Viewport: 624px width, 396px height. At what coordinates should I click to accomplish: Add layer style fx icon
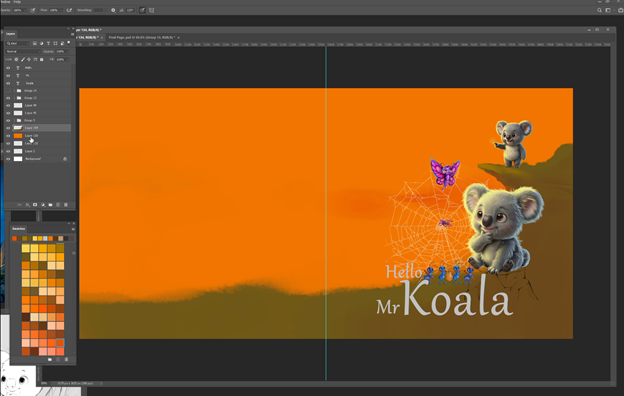click(27, 205)
